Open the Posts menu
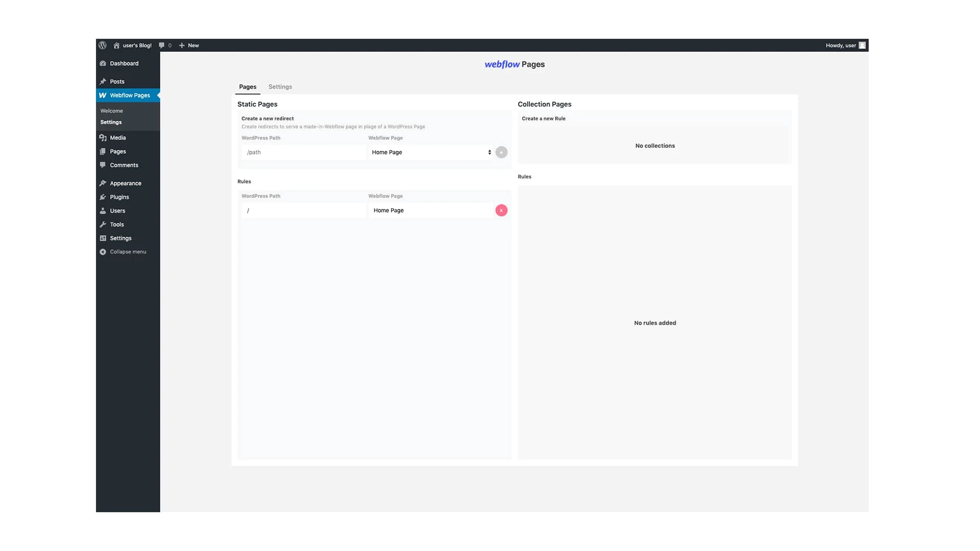Image resolution: width=980 pixels, height=551 pixels. (128, 82)
